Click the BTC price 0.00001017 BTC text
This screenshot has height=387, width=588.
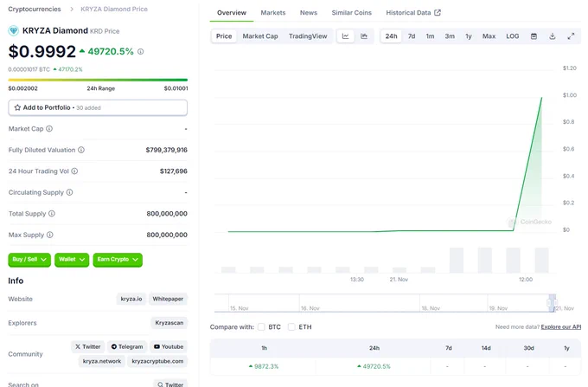click(29, 69)
